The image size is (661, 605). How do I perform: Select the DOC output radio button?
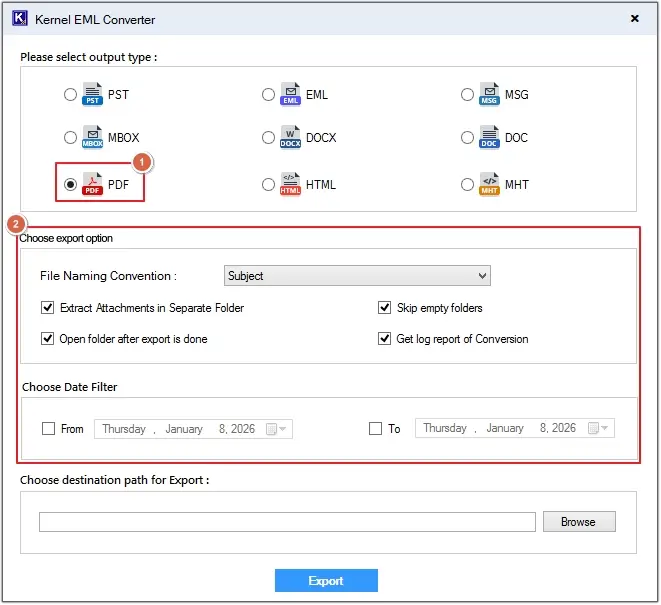(467, 137)
